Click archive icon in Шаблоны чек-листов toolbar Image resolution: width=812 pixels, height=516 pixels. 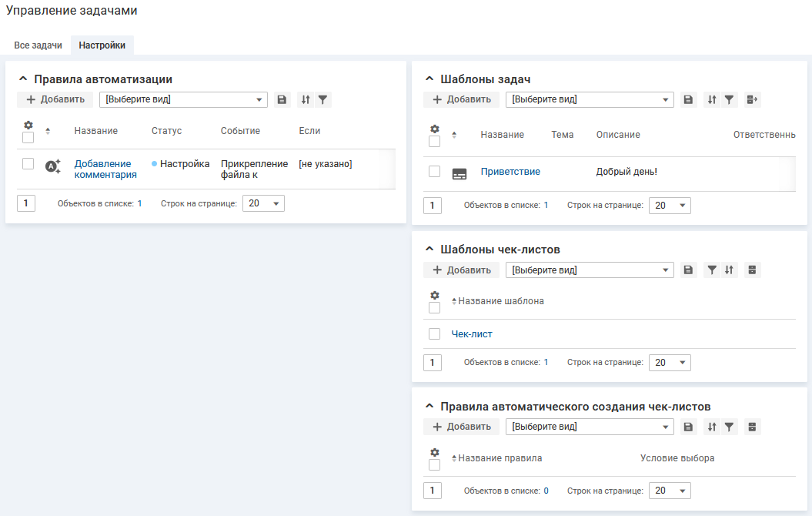point(752,270)
